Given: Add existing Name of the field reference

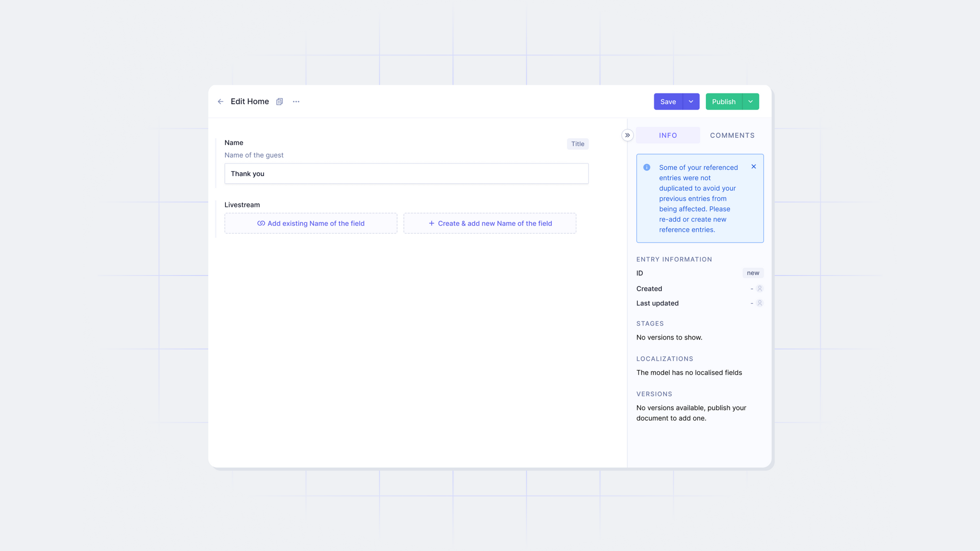Looking at the screenshot, I should point(311,223).
